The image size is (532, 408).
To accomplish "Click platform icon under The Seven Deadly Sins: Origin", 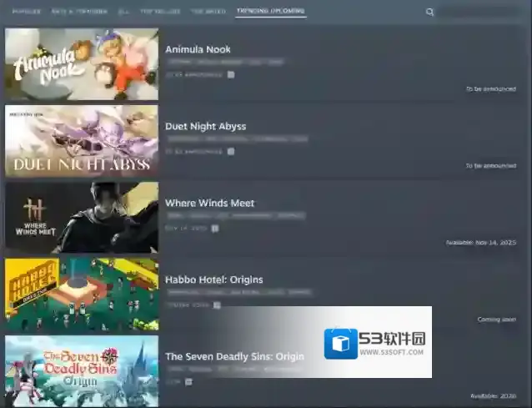I will pyautogui.click(x=188, y=381).
